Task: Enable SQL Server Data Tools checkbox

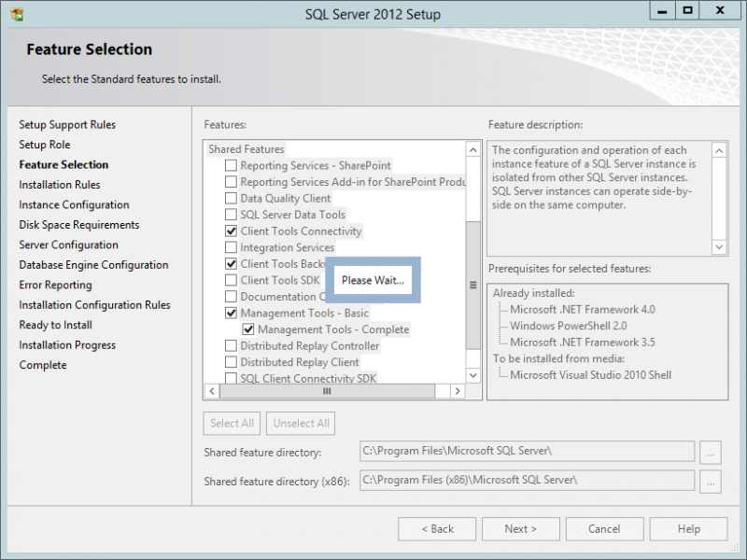Action: point(231,215)
